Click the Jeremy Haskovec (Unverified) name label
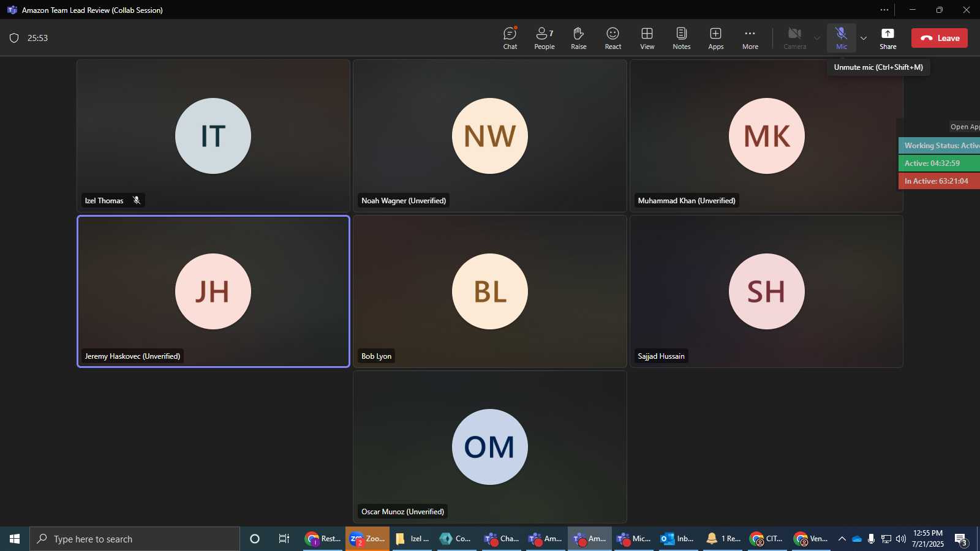Screen dimensions: 980x551 pos(132,356)
